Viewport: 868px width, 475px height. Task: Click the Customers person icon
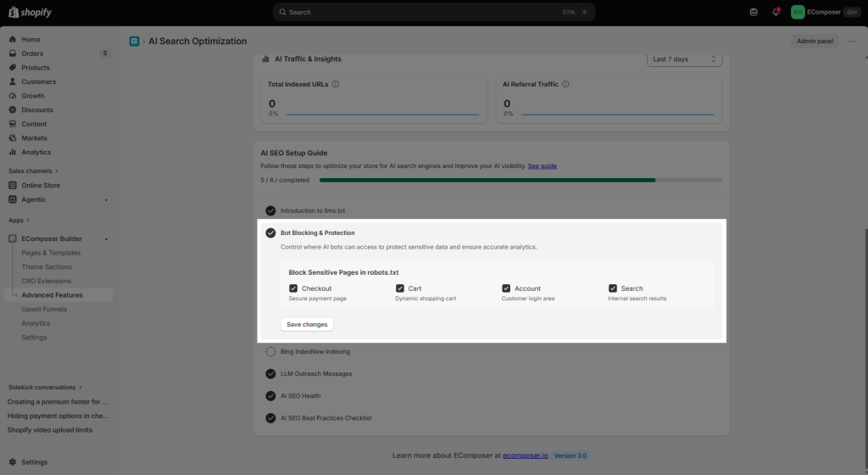click(13, 82)
